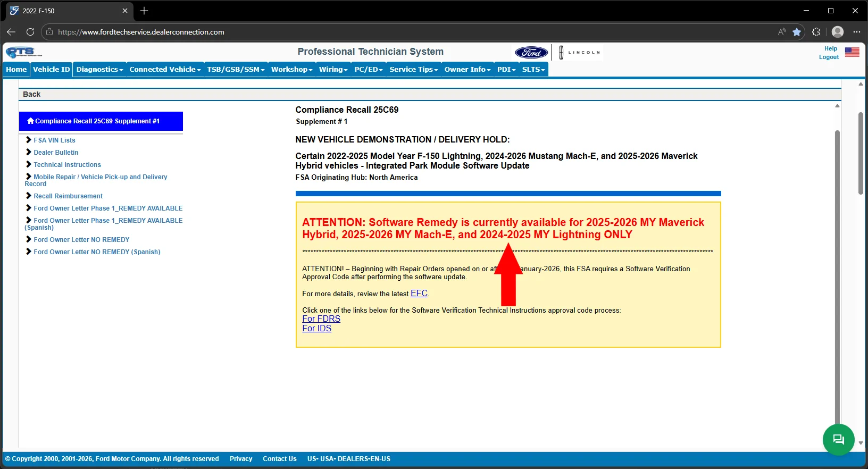
Task: Go to the Home tab
Action: [16, 70]
